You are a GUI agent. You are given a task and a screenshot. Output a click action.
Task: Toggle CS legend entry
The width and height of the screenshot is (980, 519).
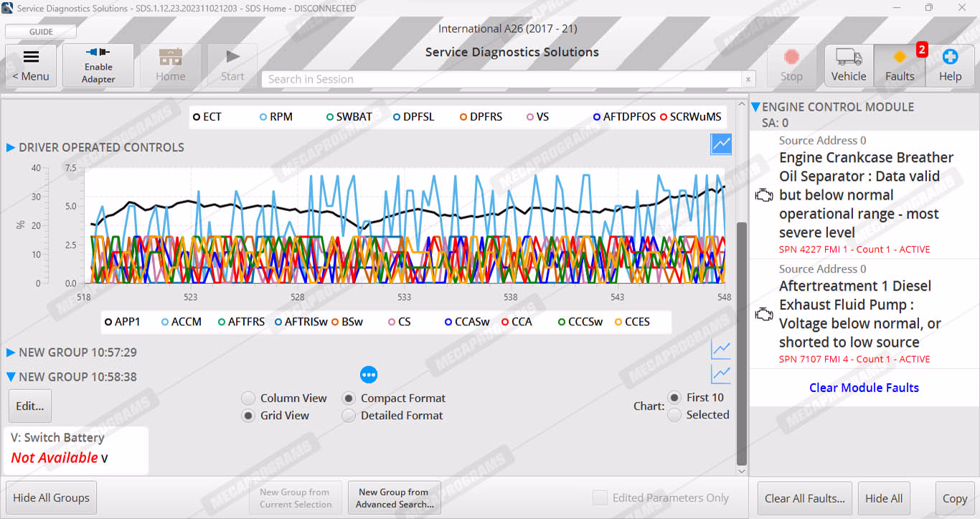tap(400, 322)
